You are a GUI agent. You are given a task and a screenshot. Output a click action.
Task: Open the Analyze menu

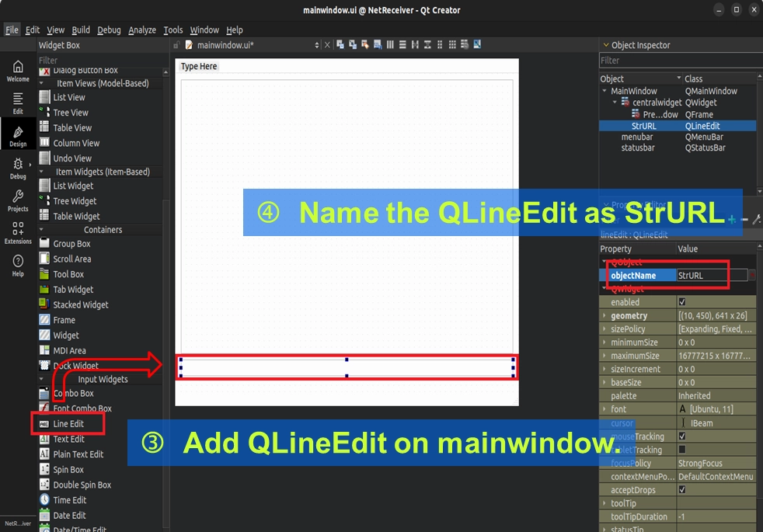(x=142, y=30)
